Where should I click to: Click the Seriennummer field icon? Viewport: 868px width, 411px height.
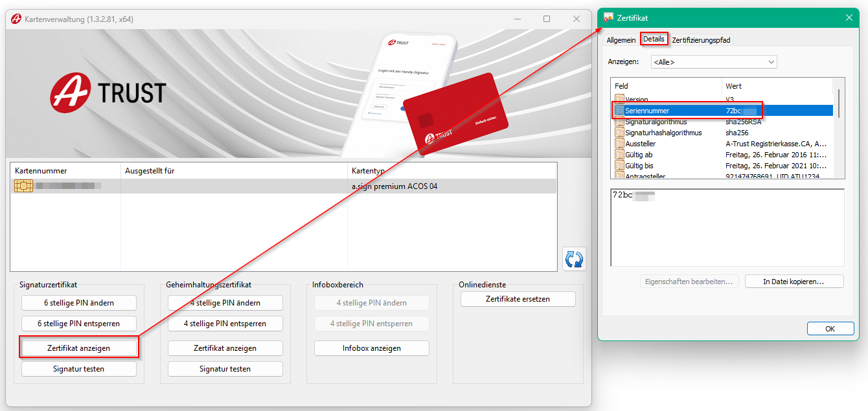click(620, 111)
